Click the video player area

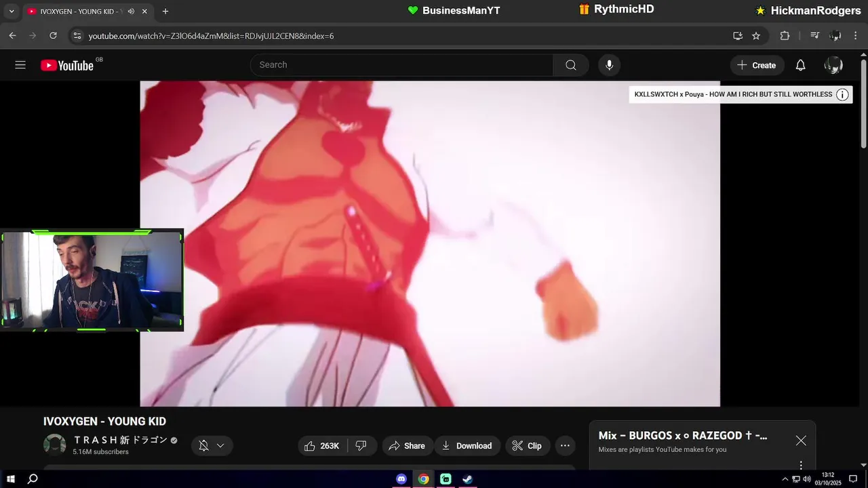point(430,243)
